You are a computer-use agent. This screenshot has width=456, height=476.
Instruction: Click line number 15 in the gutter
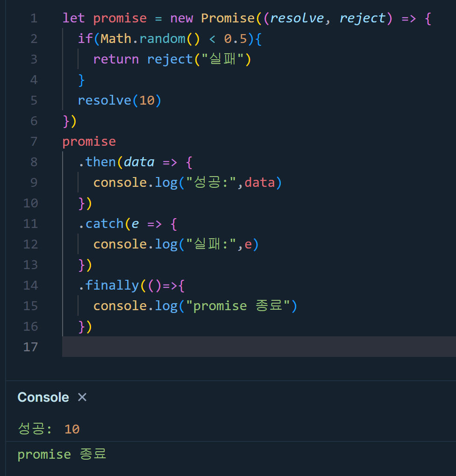click(31, 306)
